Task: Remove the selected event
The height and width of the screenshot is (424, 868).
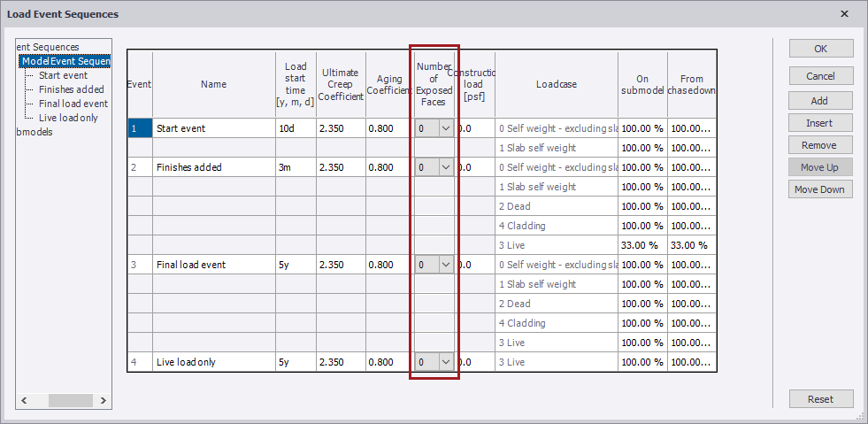Action: tap(821, 145)
